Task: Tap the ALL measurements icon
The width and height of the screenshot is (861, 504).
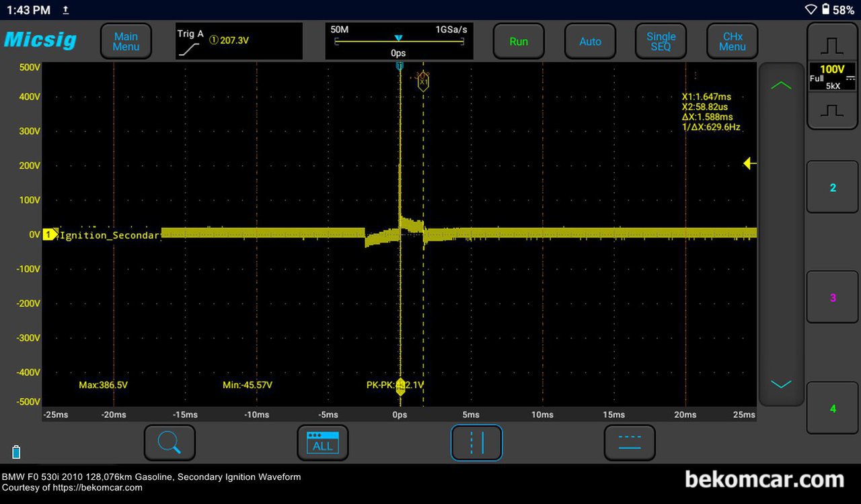Action: point(323,443)
